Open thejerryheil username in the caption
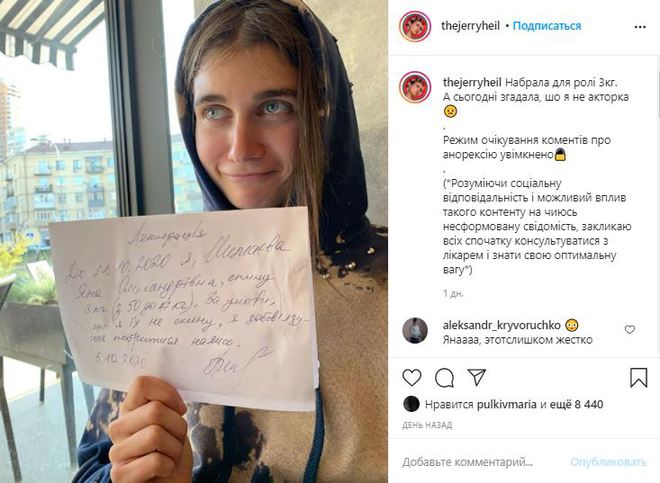Screen dimensions: 660x483 pyautogui.click(x=472, y=83)
